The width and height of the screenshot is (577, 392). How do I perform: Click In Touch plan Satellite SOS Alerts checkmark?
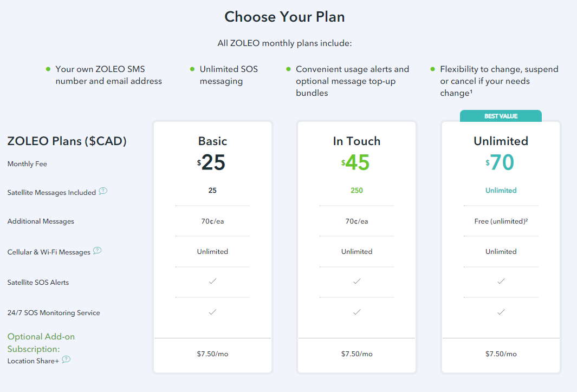356,282
